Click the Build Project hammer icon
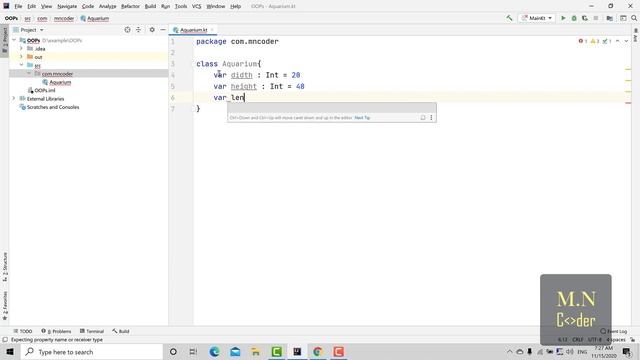 509,18
